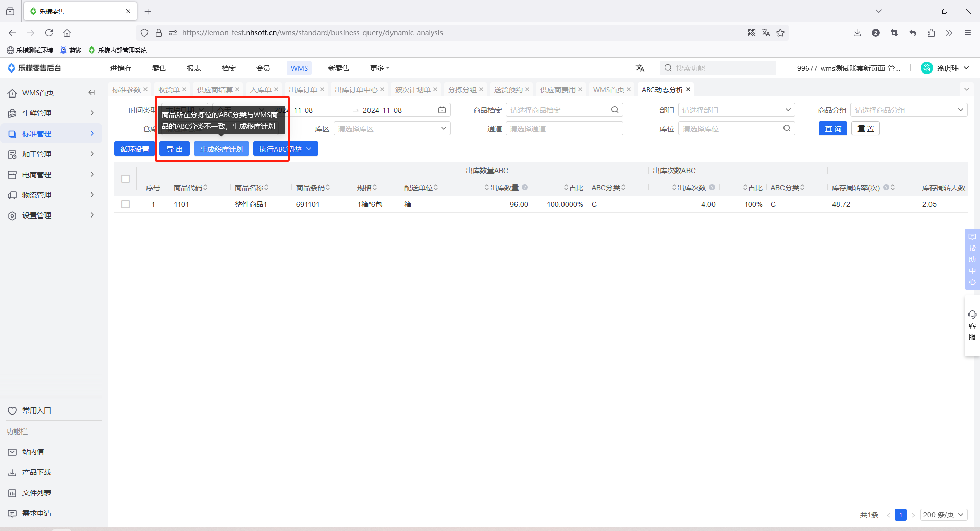Switch to the 波次计划单 tab
Image resolution: width=980 pixels, height=531 pixels.
pyautogui.click(x=413, y=89)
